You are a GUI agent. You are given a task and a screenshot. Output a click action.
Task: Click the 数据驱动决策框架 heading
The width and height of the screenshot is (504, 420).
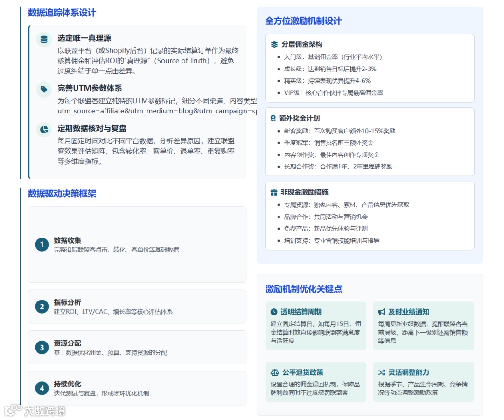(x=62, y=194)
